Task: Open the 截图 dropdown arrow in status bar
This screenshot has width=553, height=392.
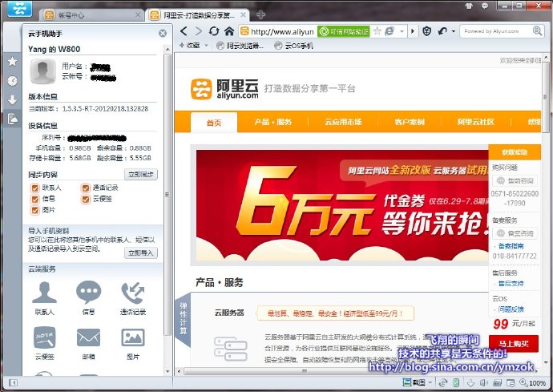Action: pos(430,383)
